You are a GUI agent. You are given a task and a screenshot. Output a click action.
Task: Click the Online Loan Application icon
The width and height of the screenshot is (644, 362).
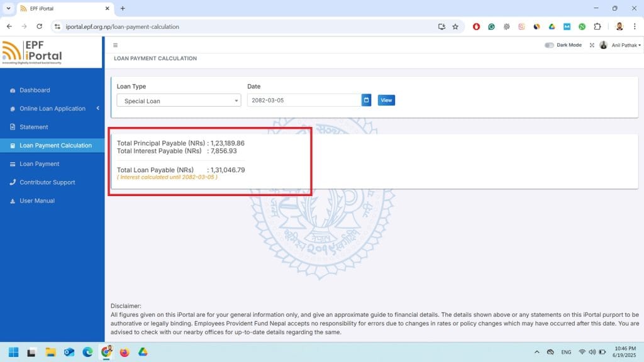(x=13, y=109)
